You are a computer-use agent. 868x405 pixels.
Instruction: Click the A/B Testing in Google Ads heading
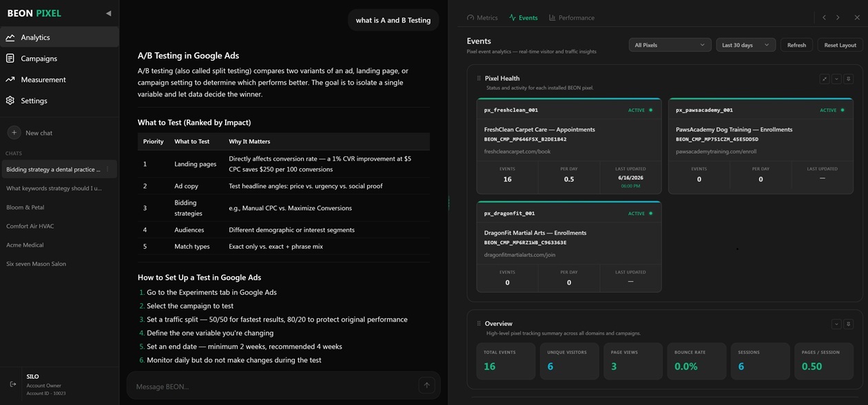[x=188, y=56]
